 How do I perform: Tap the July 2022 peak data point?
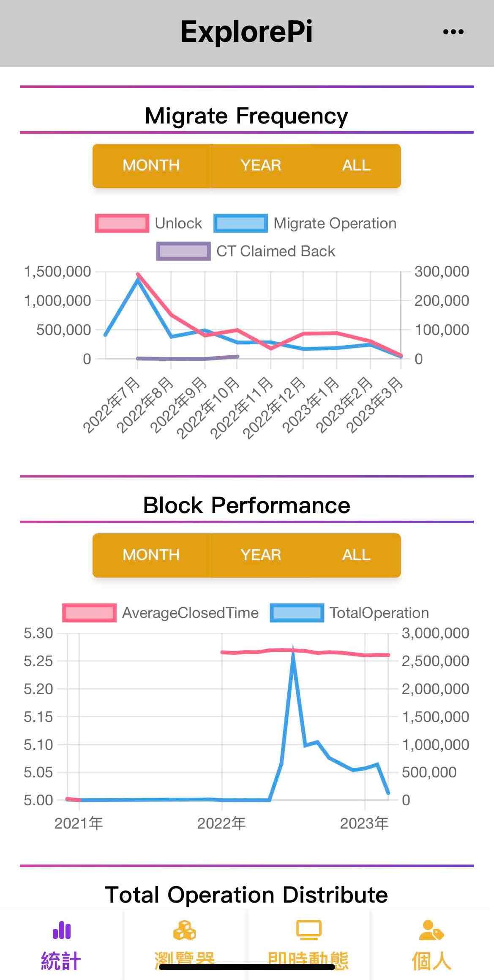tap(138, 275)
